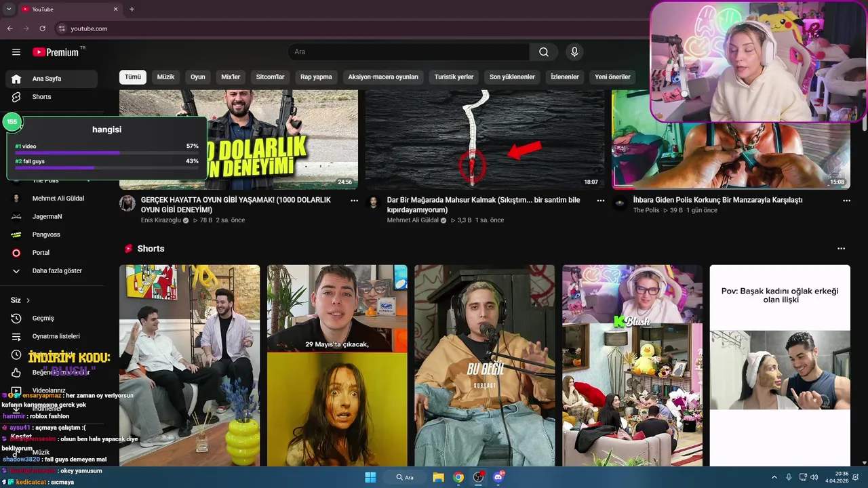Open the Shorts shelf more options menu
The width and height of the screenshot is (868, 488).
click(x=842, y=249)
